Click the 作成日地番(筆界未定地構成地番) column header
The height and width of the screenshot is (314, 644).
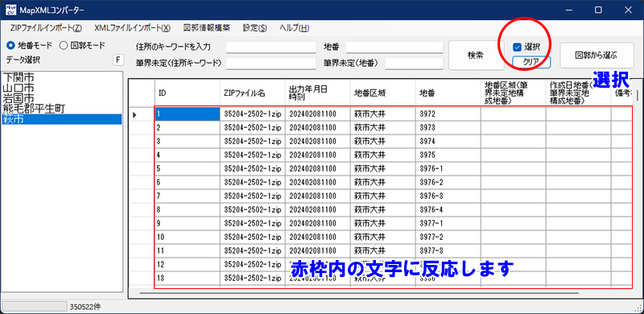[x=578, y=93]
